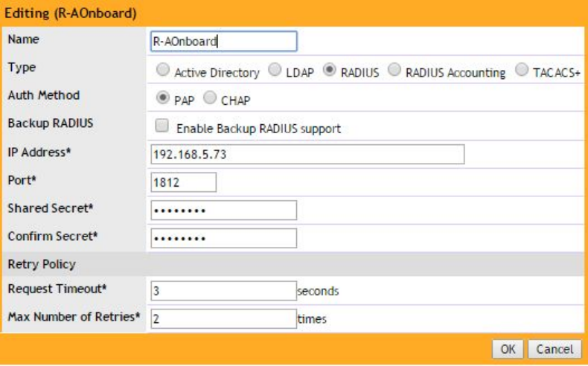Click the Confirm Secret password field
The height and width of the screenshot is (366, 588).
point(224,238)
